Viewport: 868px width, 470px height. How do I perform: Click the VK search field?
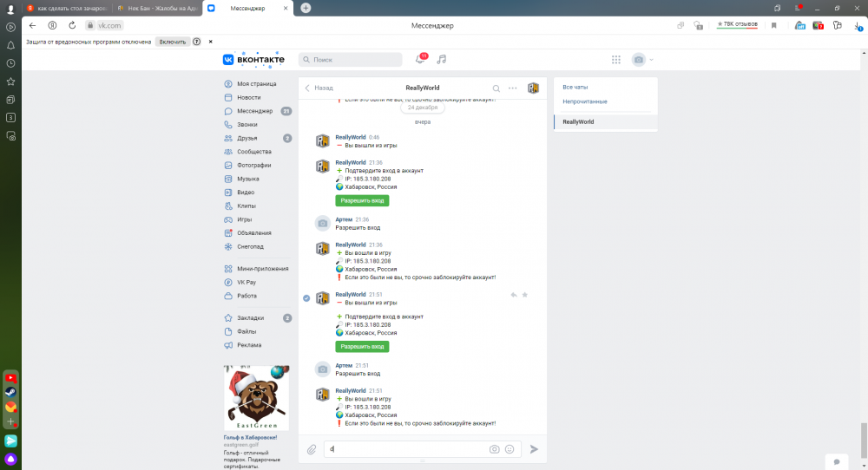[351, 59]
